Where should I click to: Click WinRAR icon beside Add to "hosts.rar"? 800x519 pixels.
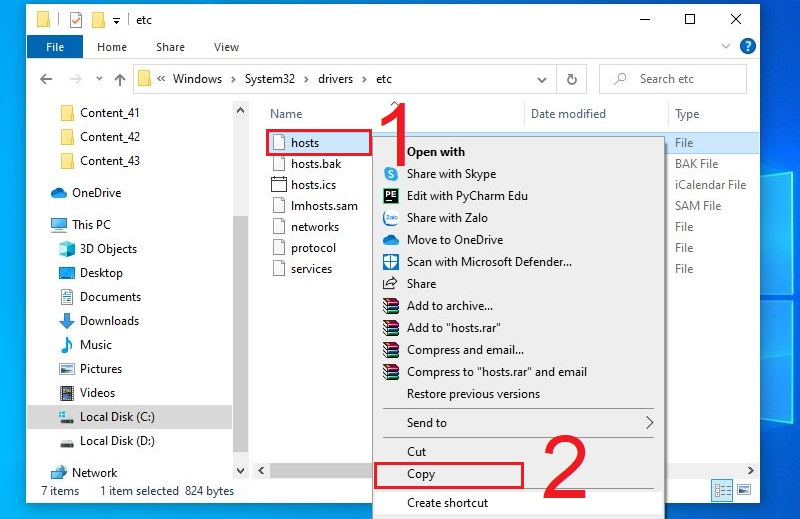point(391,328)
